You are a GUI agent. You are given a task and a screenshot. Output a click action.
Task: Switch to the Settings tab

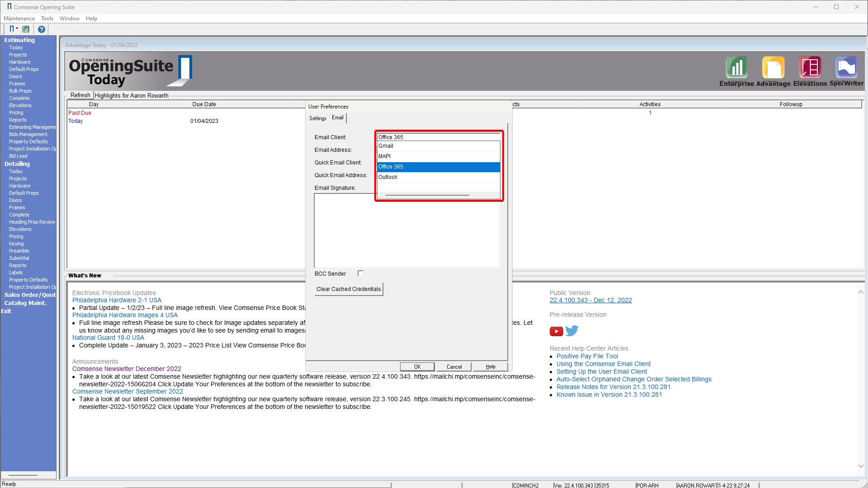318,118
